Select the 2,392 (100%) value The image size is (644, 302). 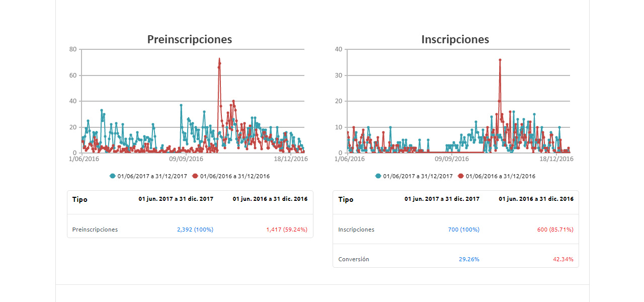(195, 230)
